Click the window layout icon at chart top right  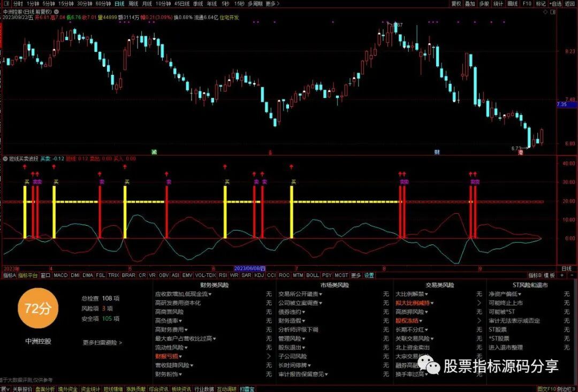pyautogui.click(x=552, y=12)
